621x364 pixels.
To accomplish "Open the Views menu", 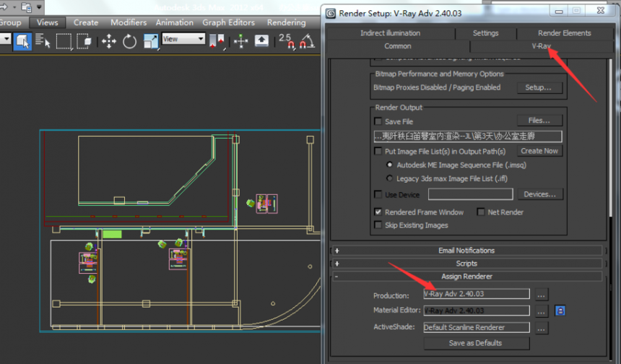I will pyautogui.click(x=47, y=22).
